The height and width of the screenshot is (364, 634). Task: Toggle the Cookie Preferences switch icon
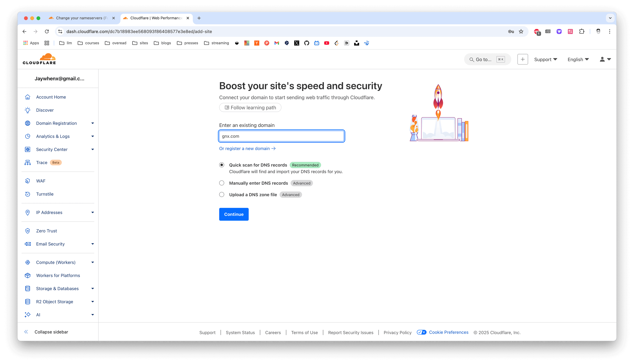[422, 332]
